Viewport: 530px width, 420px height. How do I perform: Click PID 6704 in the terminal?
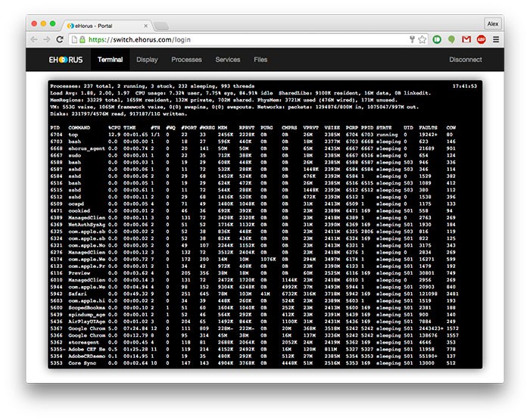[x=56, y=135]
